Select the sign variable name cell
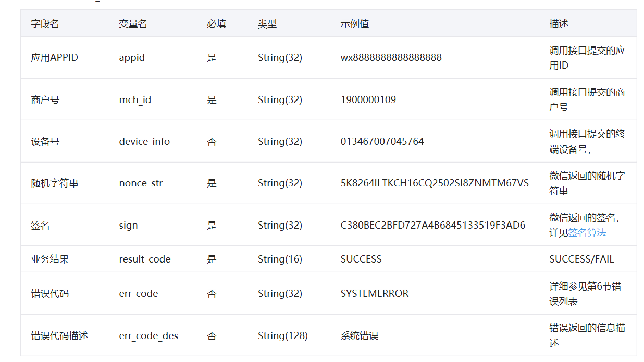The height and width of the screenshot is (362, 644). tap(128, 225)
